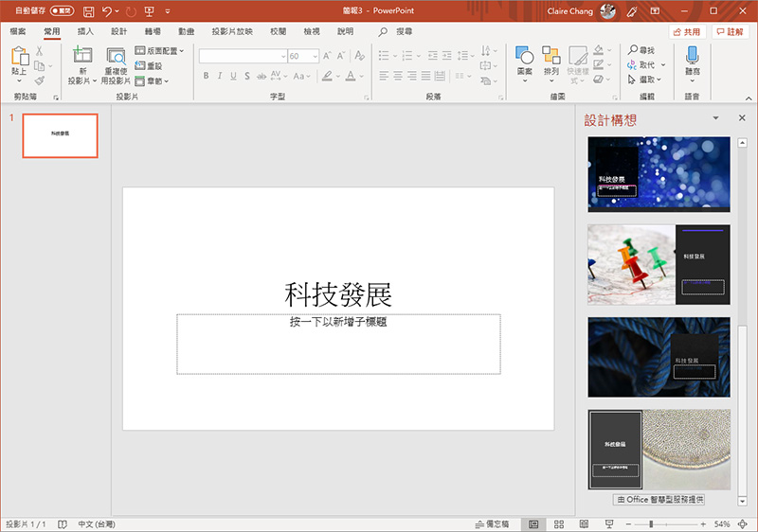Switch to Insert (插入) tab

tap(85, 32)
